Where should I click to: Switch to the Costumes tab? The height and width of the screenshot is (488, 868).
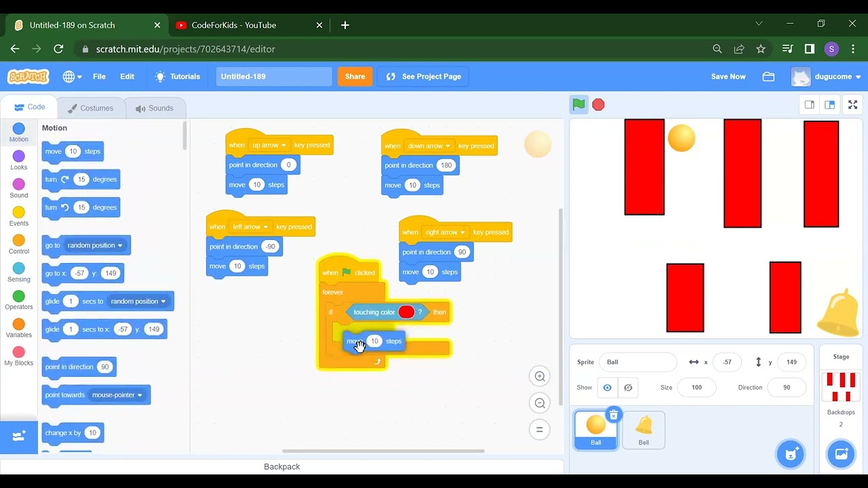point(90,108)
